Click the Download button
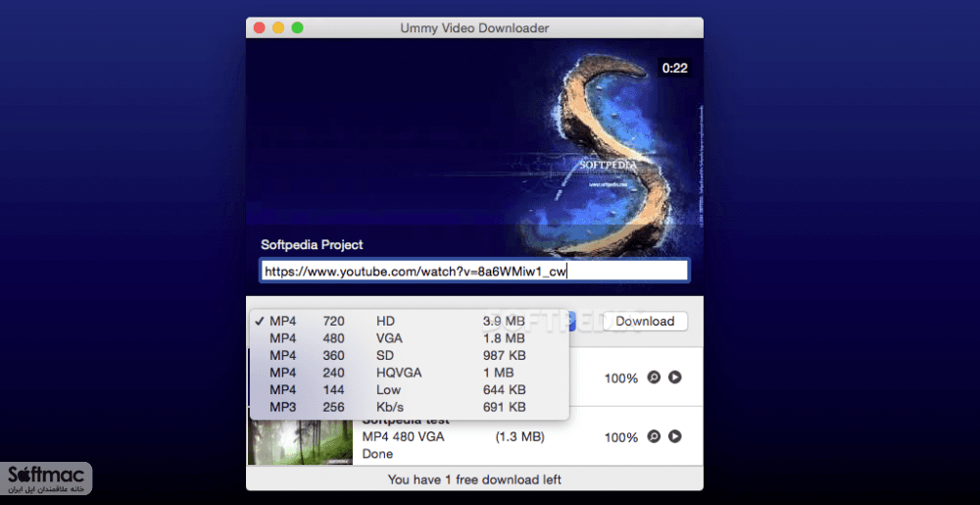 click(x=645, y=322)
